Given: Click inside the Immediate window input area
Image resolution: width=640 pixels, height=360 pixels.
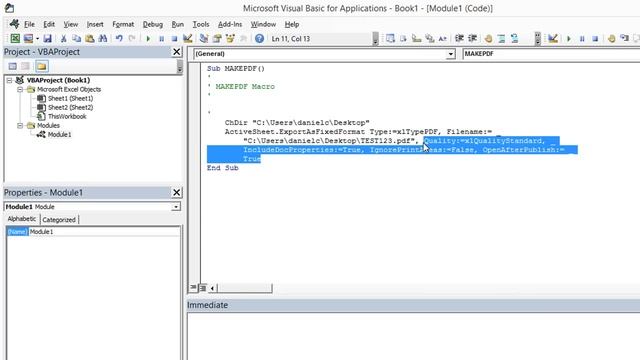Looking at the screenshot, I should point(413,336).
